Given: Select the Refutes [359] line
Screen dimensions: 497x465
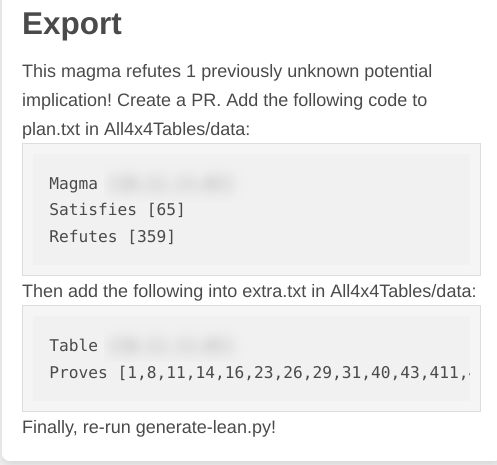Looking at the screenshot, I should click(x=112, y=237).
